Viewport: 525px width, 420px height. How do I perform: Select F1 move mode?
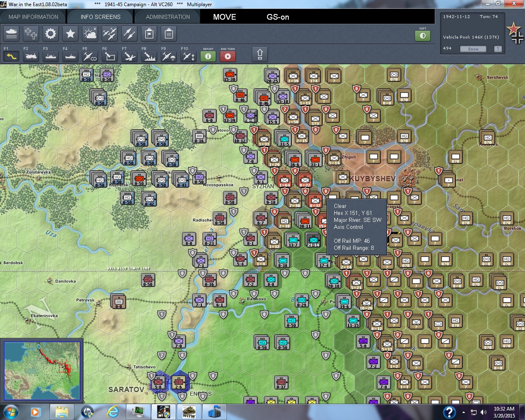click(11, 56)
